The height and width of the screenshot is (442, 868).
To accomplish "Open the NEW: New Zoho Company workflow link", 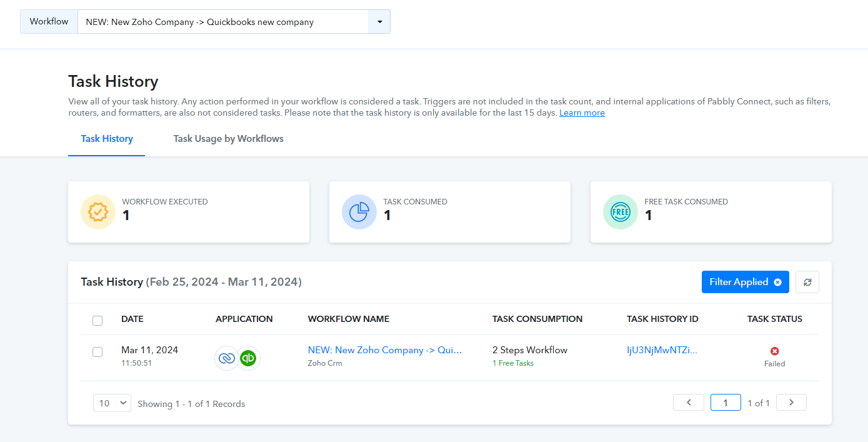I will [x=385, y=350].
